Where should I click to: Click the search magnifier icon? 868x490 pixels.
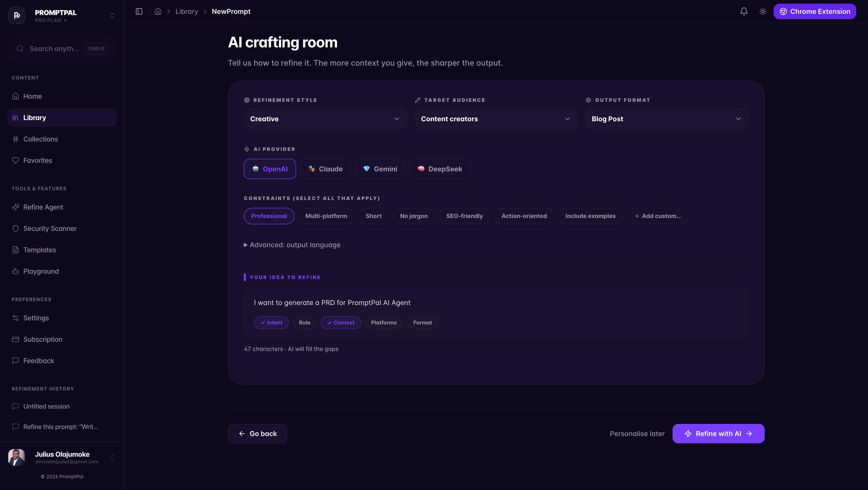click(x=20, y=49)
